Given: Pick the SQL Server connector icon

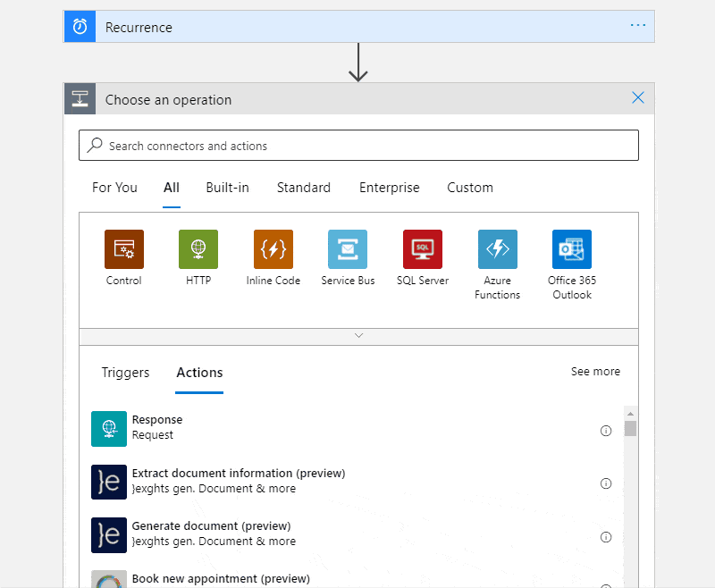Looking at the screenshot, I should click(423, 249).
